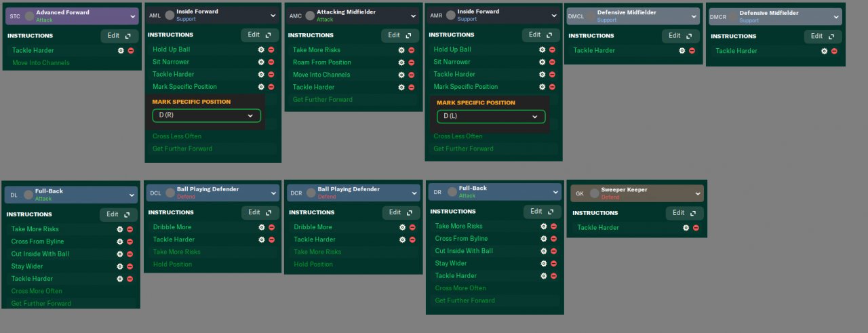Open gear for AMR Tackle Harder

tap(542, 75)
